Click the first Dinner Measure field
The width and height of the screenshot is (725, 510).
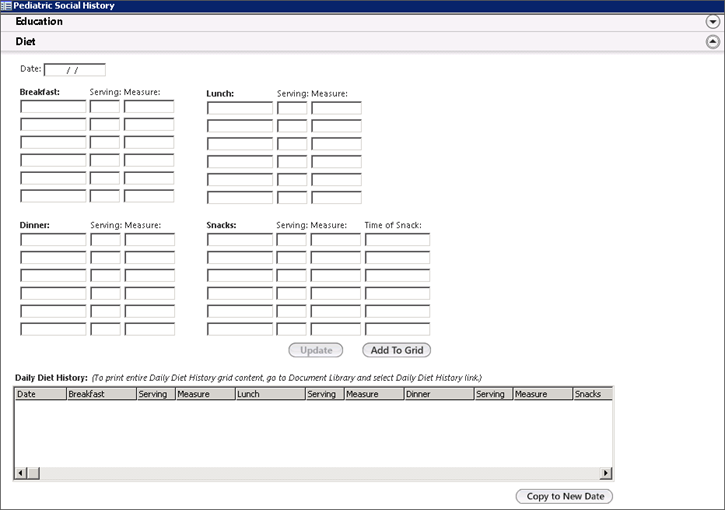149,240
